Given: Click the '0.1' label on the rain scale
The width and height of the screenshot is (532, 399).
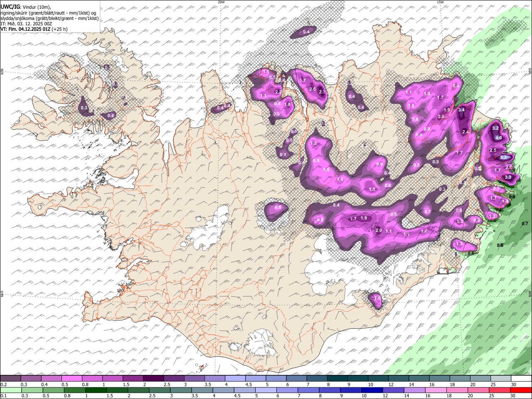Looking at the screenshot, I should (x=3, y=396).
